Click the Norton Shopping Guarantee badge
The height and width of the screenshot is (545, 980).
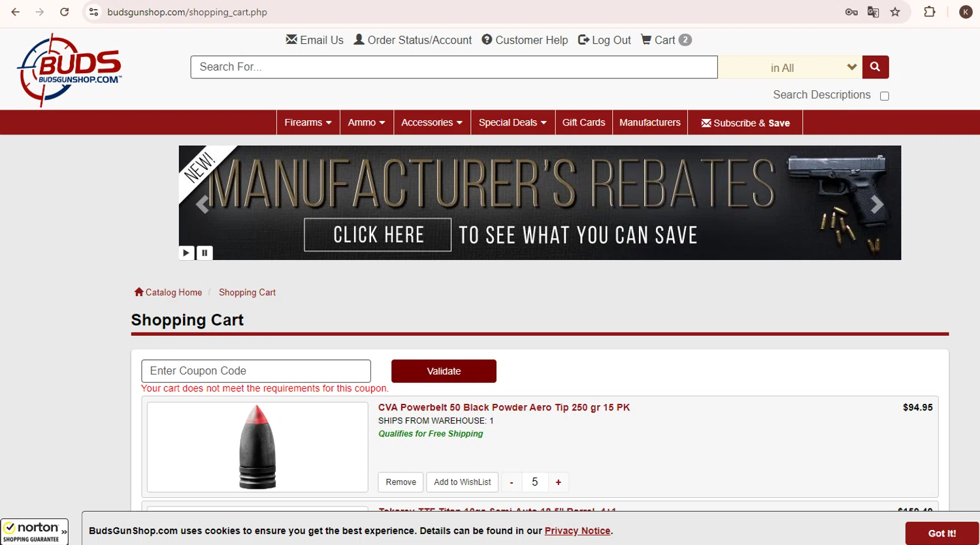click(34, 531)
